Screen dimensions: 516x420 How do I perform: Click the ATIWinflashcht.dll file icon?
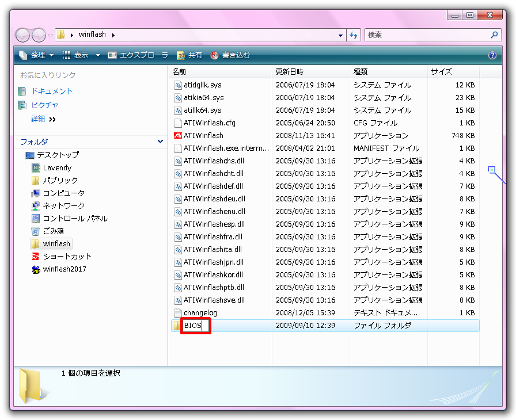coord(178,174)
